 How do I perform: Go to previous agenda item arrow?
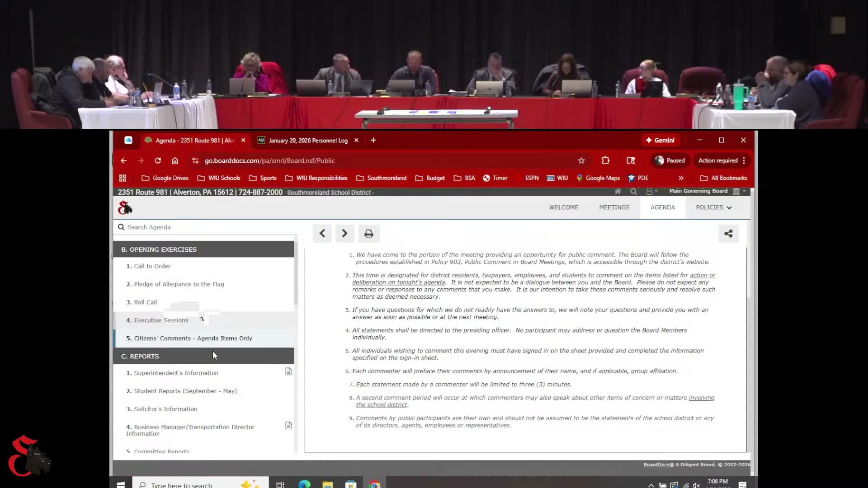[x=322, y=234]
